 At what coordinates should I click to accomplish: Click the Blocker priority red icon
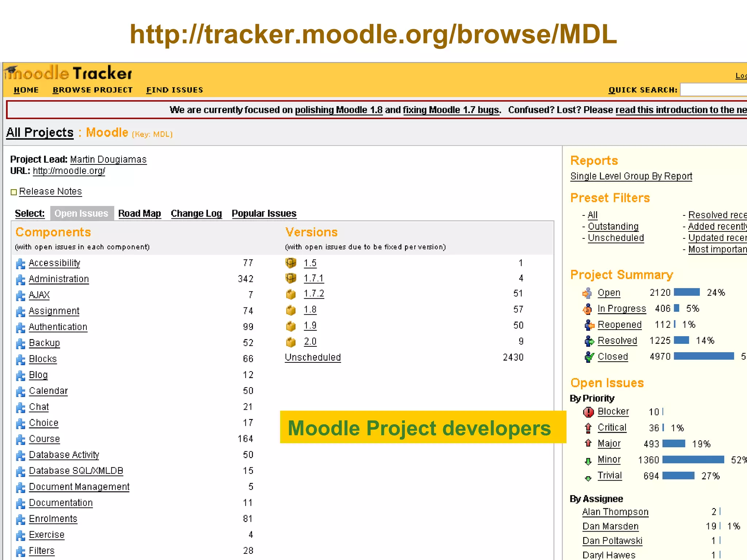(588, 412)
